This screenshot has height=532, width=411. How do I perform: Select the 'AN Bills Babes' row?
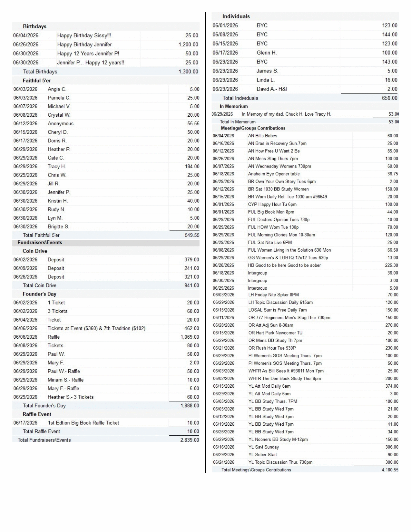point(305,136)
